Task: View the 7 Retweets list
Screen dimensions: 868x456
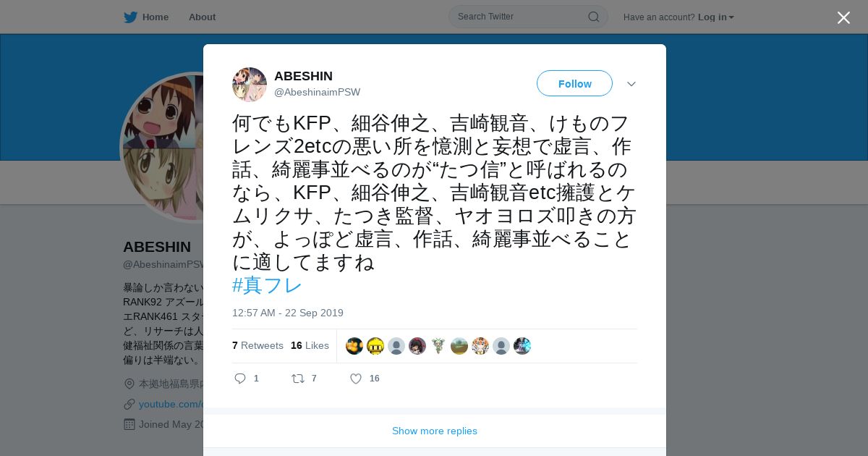Action: pos(258,346)
